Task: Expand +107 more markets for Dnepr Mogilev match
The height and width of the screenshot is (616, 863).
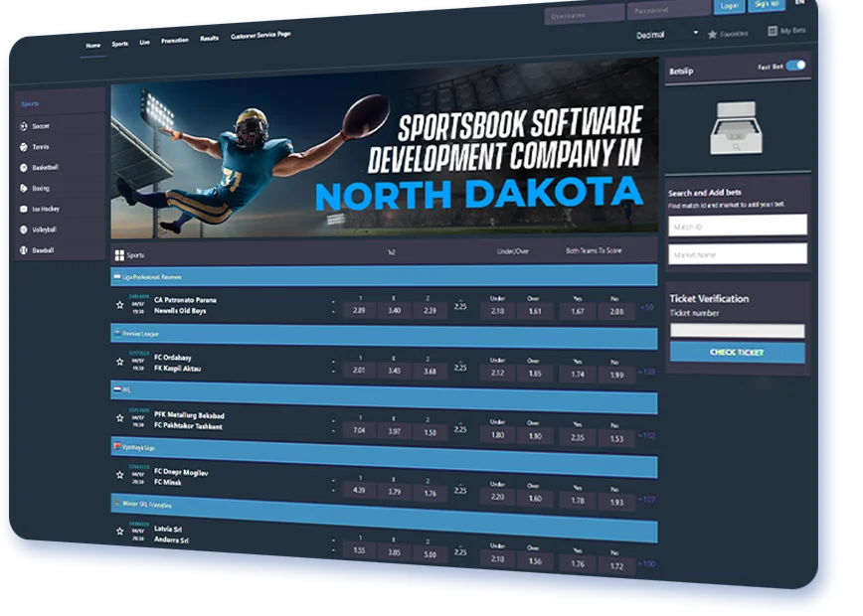Action: click(x=646, y=500)
